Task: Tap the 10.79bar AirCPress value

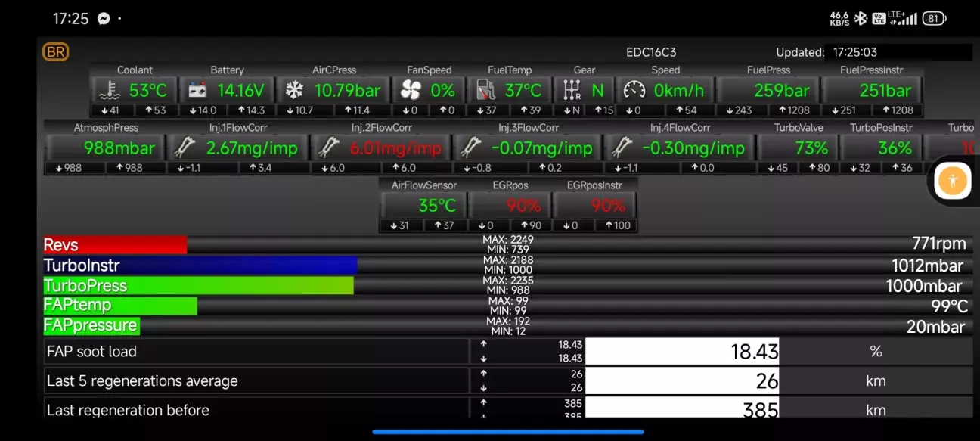Action: 347,91
